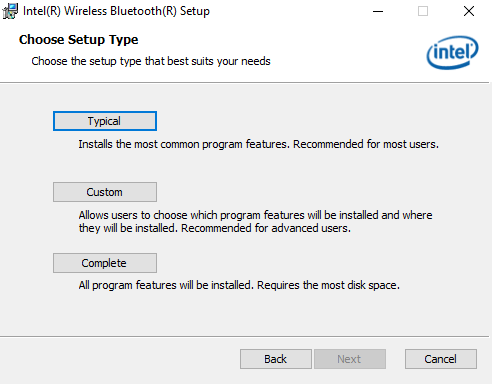Click the disabled maximize button

423,11
